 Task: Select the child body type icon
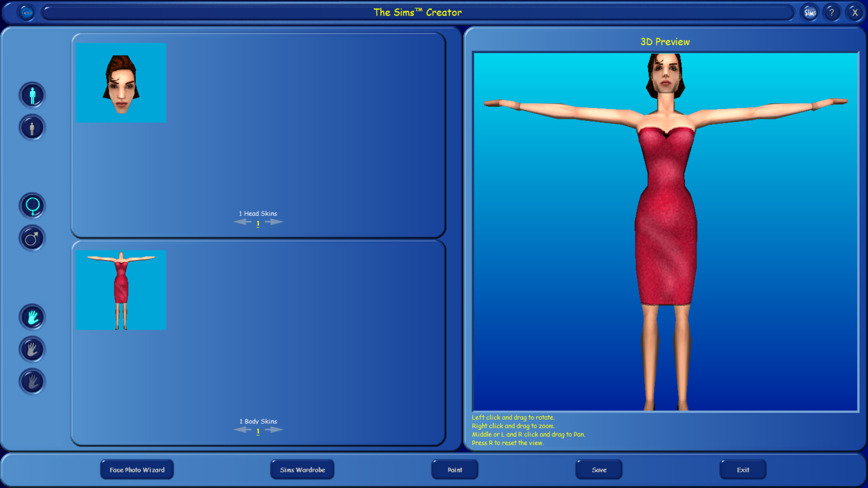(x=32, y=128)
